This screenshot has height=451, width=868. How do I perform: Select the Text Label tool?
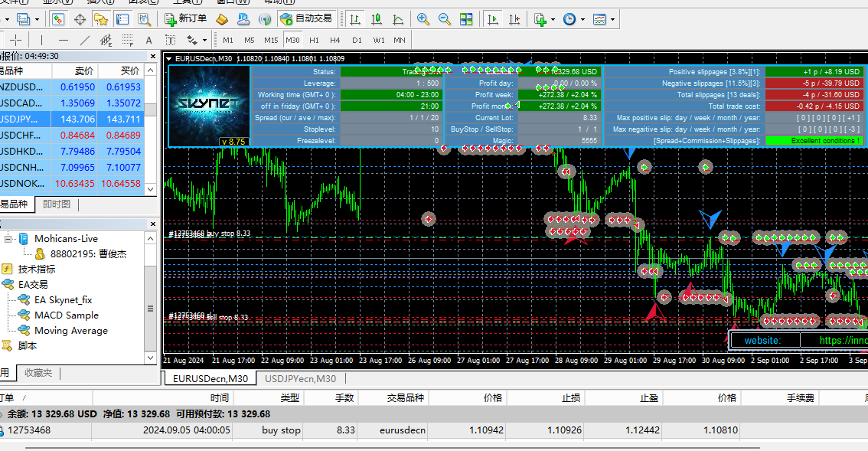click(171, 40)
